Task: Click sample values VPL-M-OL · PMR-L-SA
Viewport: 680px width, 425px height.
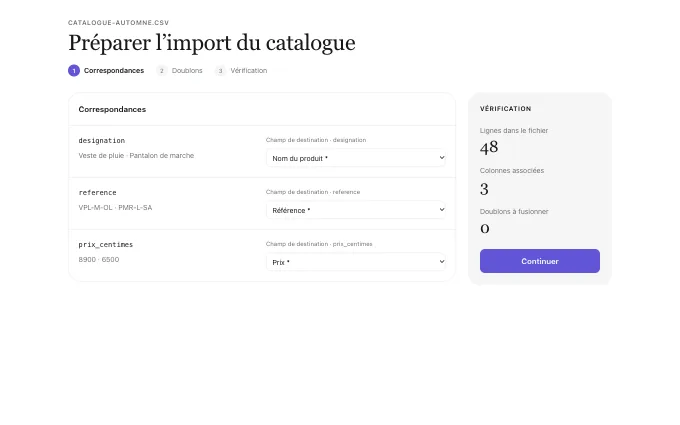Action: (115, 207)
